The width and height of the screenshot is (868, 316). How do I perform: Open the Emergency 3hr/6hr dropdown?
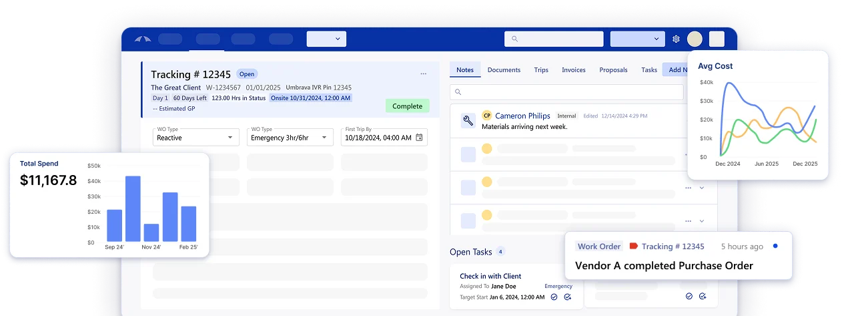(x=290, y=137)
